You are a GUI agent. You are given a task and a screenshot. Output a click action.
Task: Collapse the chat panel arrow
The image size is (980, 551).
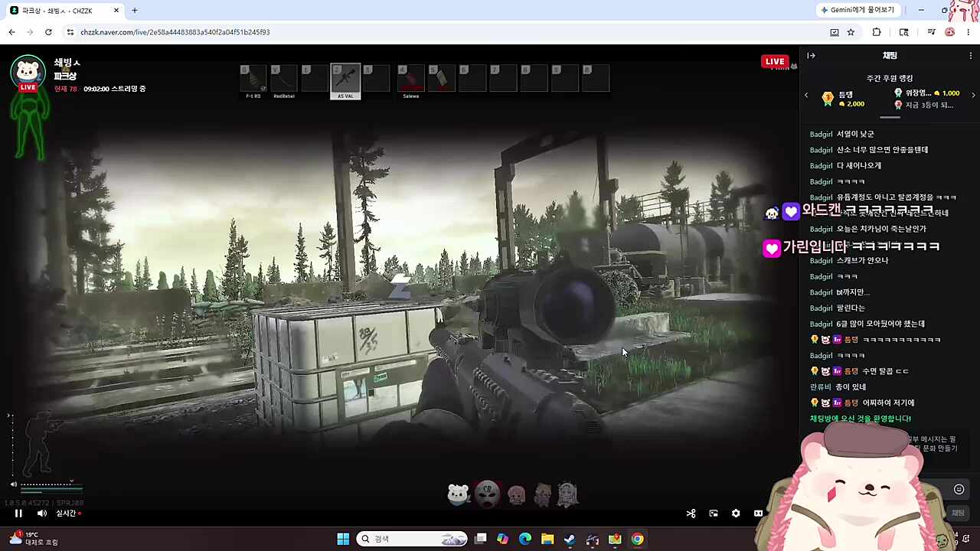812,56
